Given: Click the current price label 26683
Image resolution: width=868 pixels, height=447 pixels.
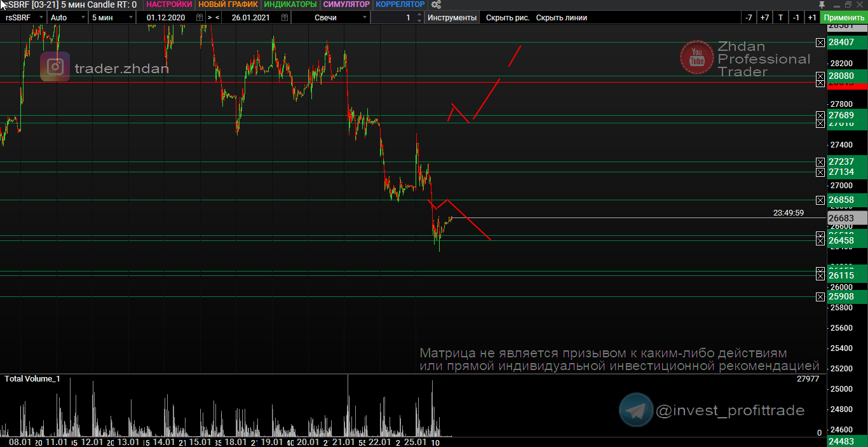Looking at the screenshot, I should 848,218.
